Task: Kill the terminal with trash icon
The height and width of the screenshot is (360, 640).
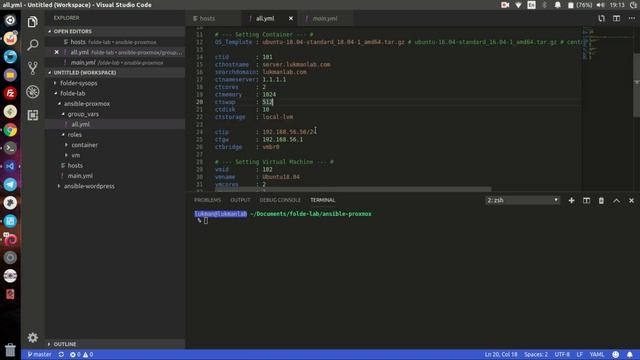Action: pyautogui.click(x=601, y=200)
